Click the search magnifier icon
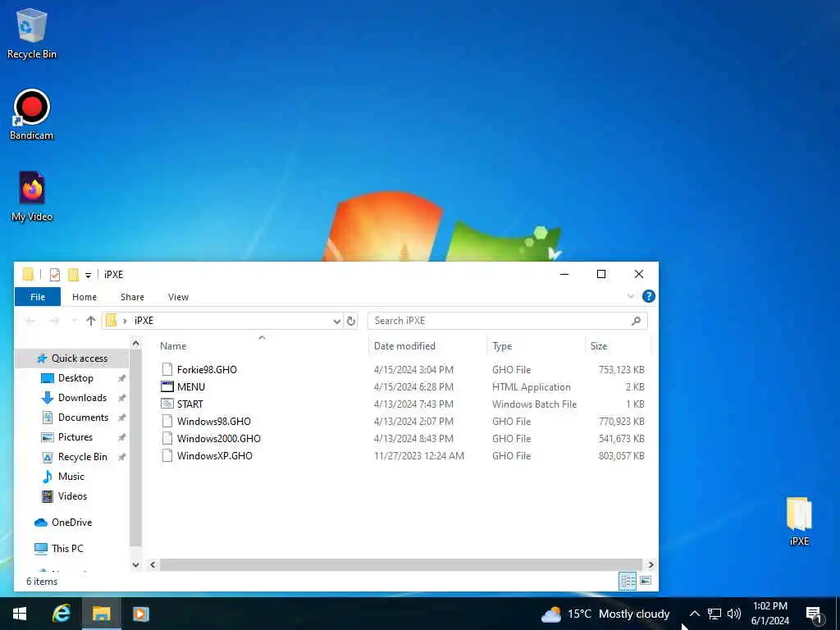This screenshot has height=630, width=840. tap(636, 321)
